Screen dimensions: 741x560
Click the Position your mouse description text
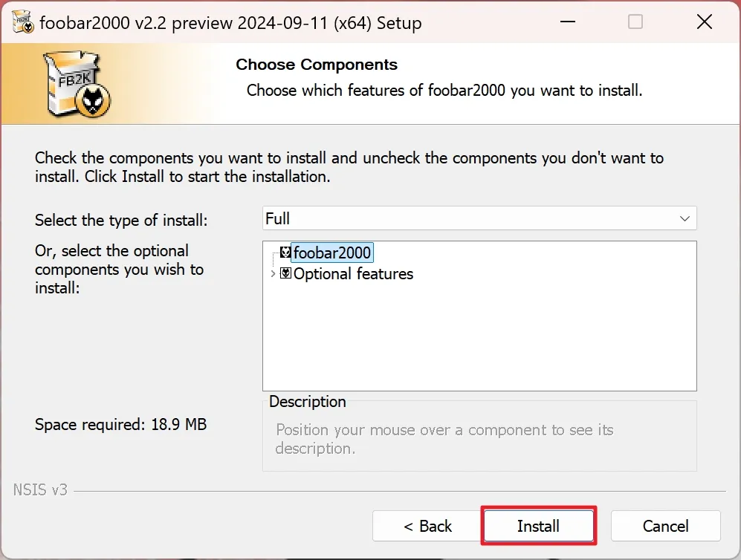click(444, 439)
